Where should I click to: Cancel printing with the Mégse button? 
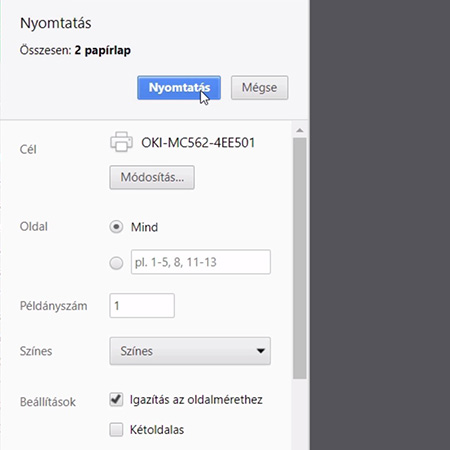(259, 88)
